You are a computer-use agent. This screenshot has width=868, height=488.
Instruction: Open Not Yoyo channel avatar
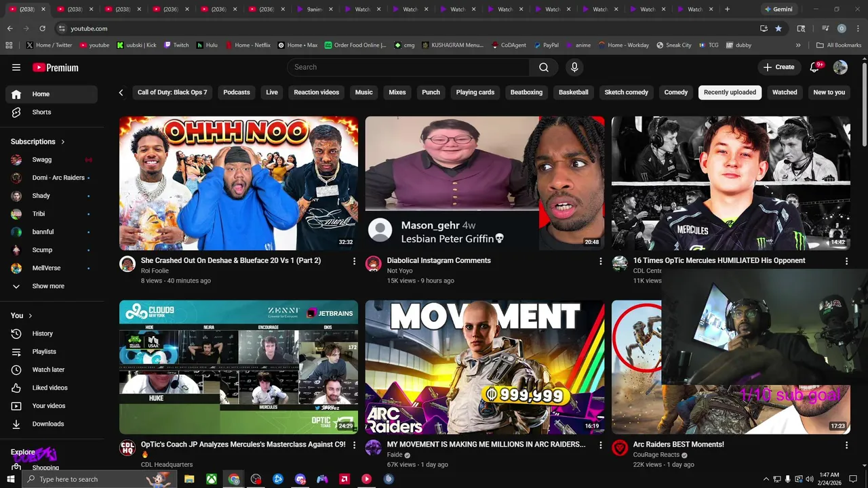tap(374, 264)
